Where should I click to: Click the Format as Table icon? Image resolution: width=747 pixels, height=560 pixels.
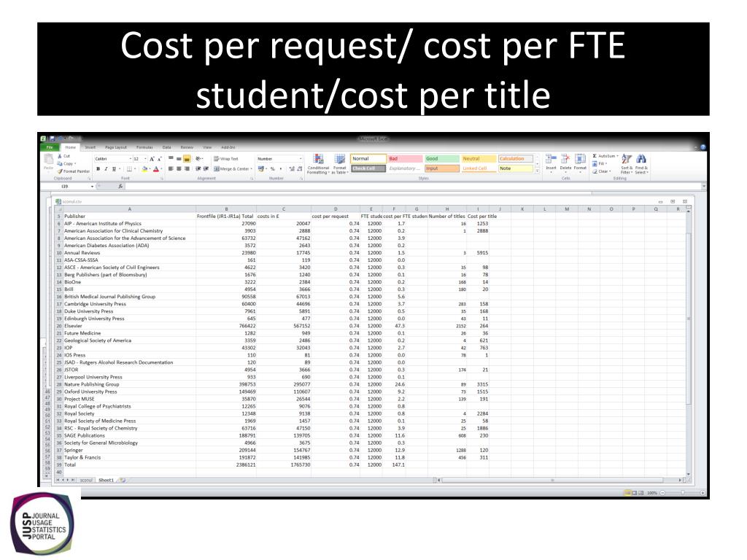pyautogui.click(x=339, y=159)
